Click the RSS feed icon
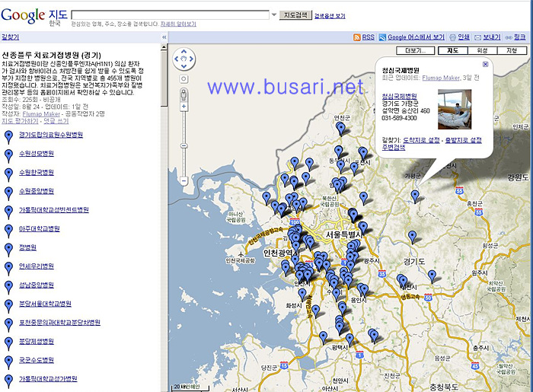Viewport: 533px width, 392px height. pos(357,37)
